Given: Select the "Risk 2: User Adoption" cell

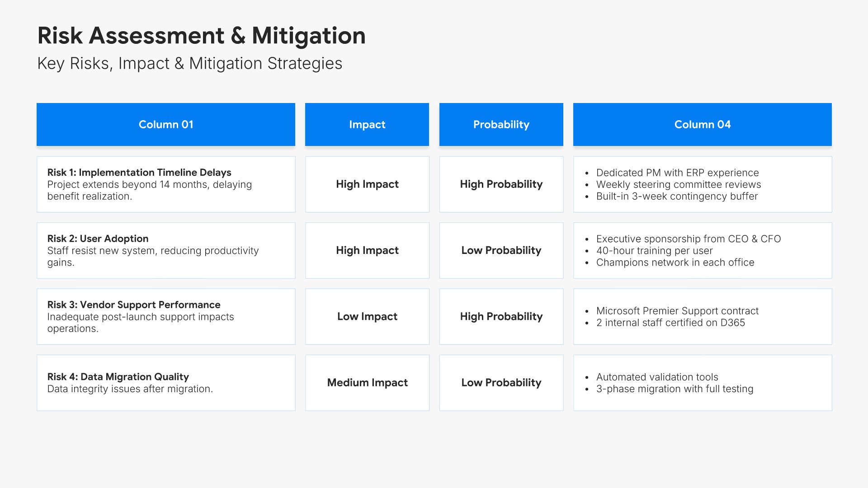Looking at the screenshot, I should click(x=165, y=250).
